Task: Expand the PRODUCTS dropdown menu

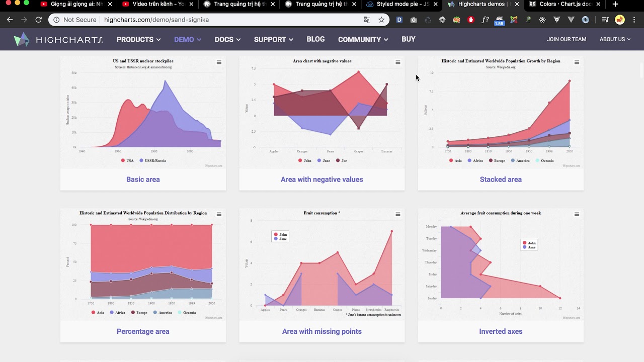Action: 138,39
